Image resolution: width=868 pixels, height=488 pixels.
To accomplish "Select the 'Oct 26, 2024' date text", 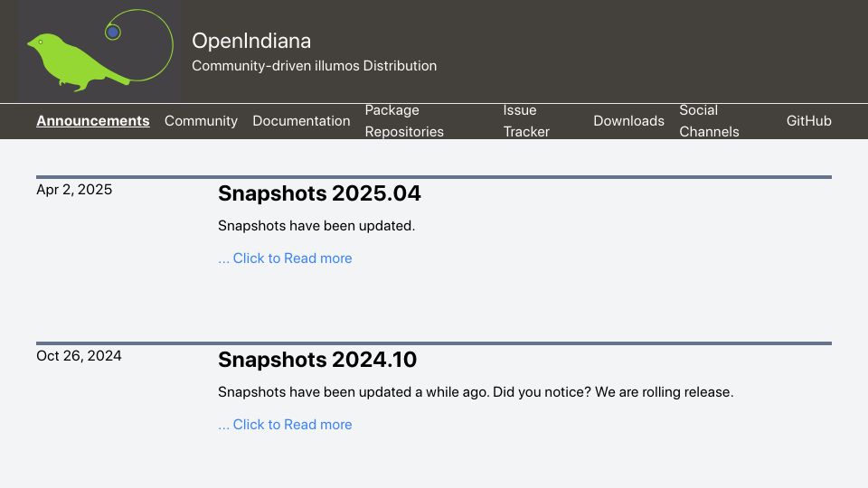I will point(80,356).
